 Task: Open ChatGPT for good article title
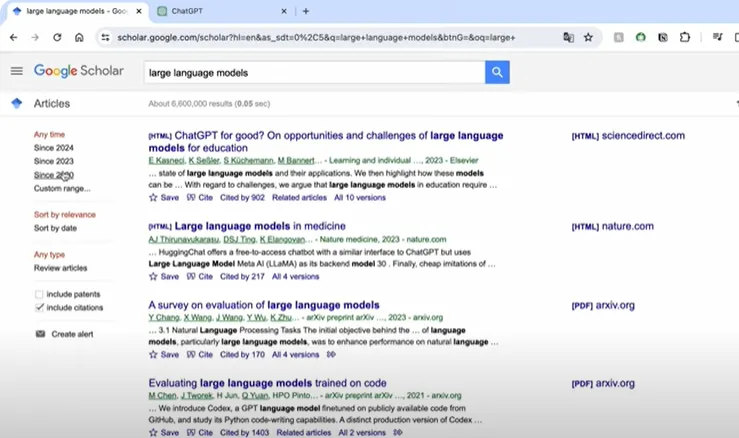coord(326,141)
